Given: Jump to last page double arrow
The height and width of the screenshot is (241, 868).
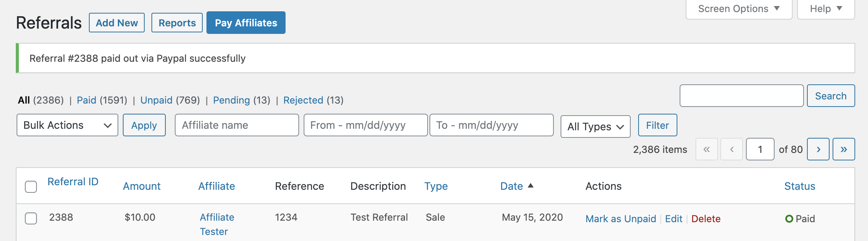Looking at the screenshot, I should pos(844,149).
